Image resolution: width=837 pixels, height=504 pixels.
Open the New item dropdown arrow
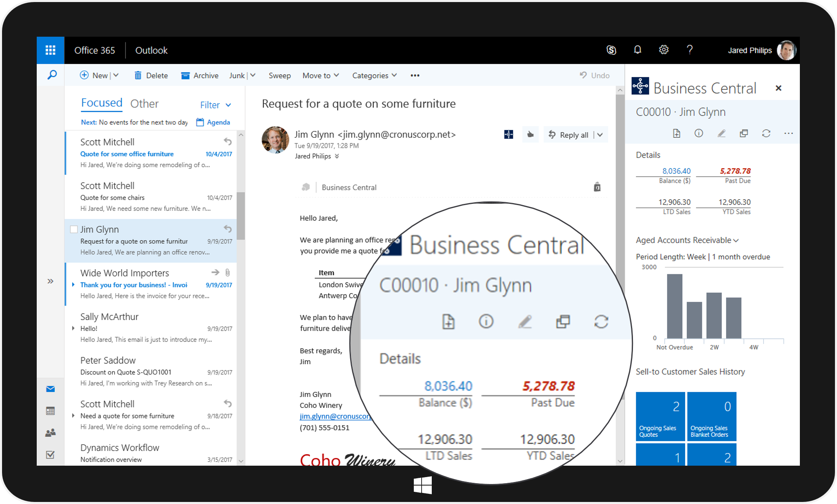click(x=116, y=75)
